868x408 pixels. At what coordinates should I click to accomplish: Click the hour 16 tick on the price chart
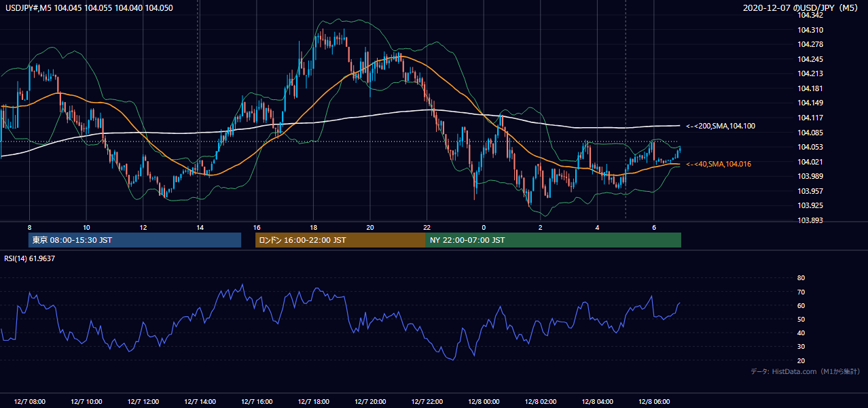tap(256, 227)
